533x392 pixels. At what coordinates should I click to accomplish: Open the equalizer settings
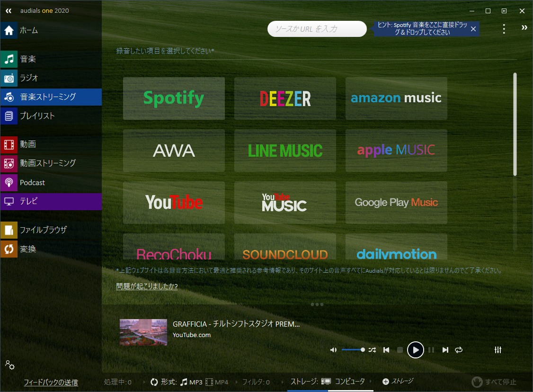498,350
